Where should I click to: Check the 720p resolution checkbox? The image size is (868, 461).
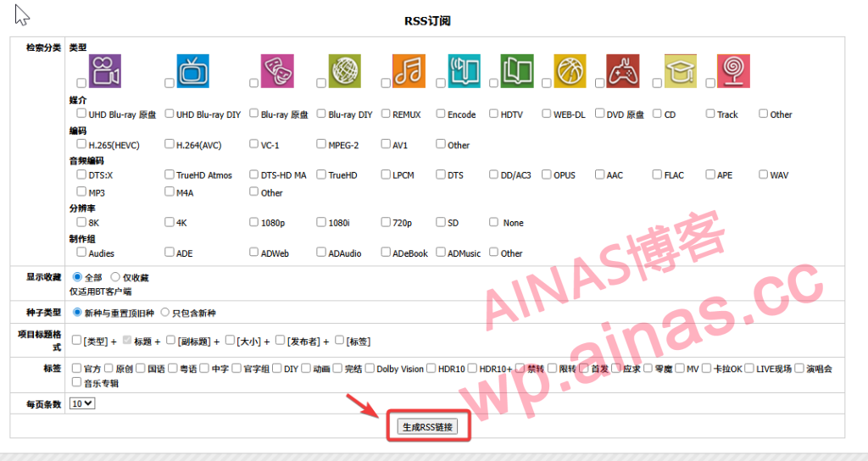386,222
